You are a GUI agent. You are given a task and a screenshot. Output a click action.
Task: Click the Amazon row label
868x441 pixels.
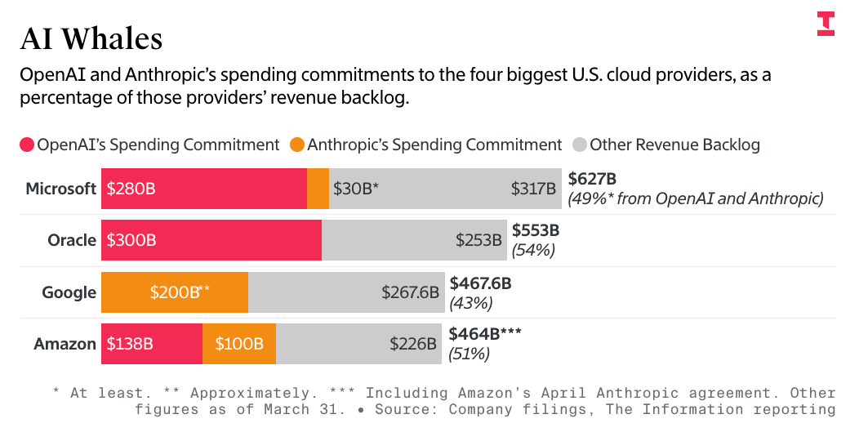pyautogui.click(x=65, y=344)
